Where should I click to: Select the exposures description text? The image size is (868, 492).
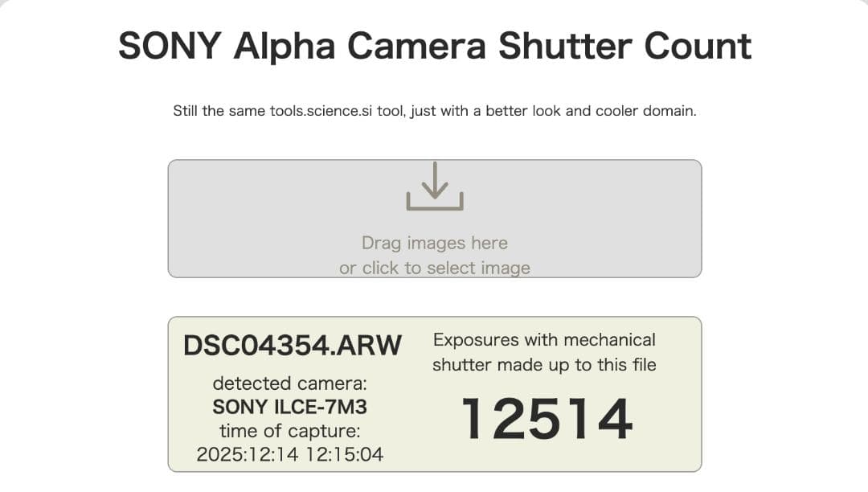543,352
